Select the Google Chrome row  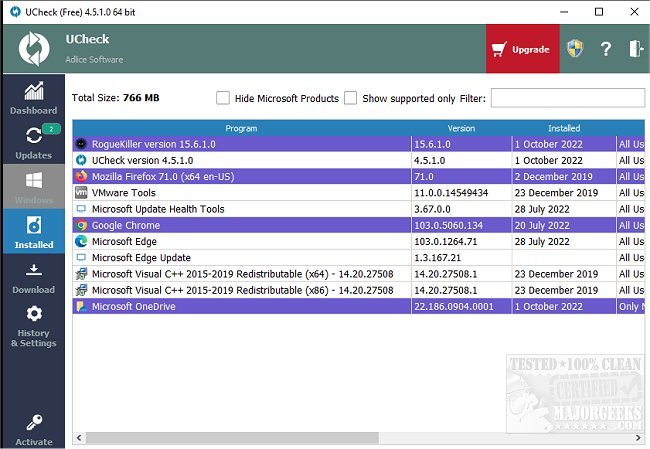point(240,225)
